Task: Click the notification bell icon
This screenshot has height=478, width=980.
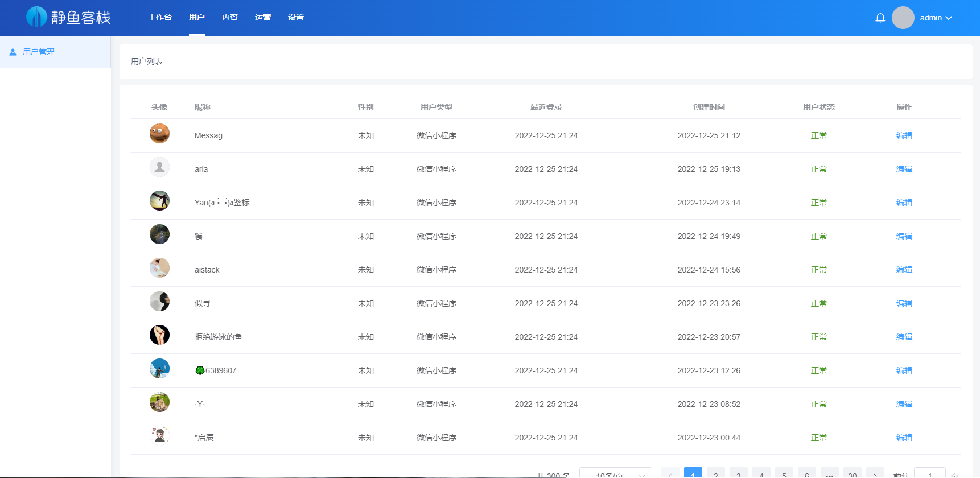Action: 880,18
